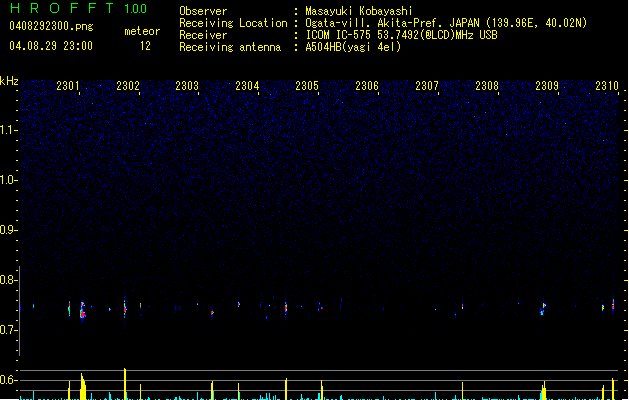Click the 0.6 kHz frequency label
Viewport: 629px width, 400px height.
[x=8, y=380]
